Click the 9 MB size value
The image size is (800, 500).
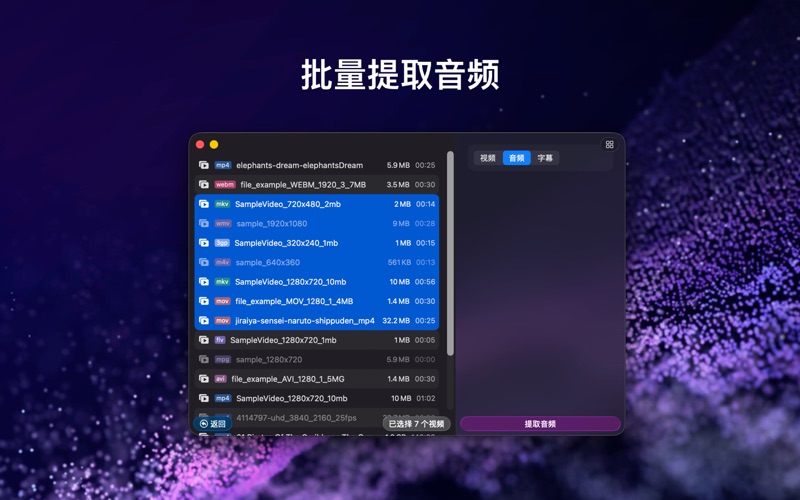[x=401, y=223]
